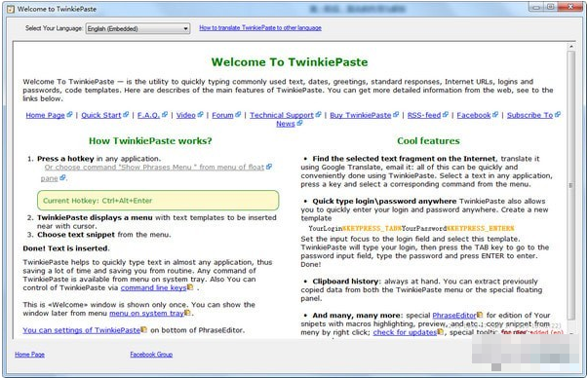Click Current Hotkey Ctrl+Alt+Enter box
The height and width of the screenshot is (378, 588).
point(158,201)
